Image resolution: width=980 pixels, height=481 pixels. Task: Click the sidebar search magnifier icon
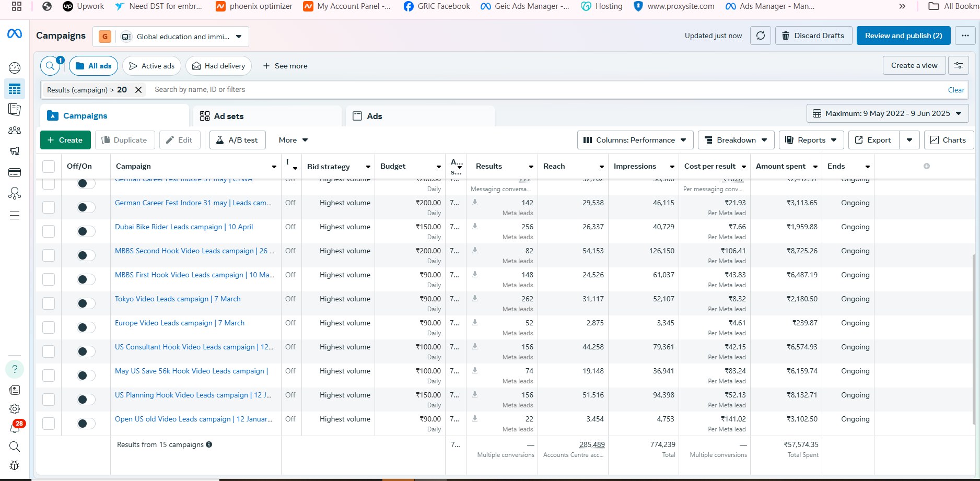coord(15,447)
